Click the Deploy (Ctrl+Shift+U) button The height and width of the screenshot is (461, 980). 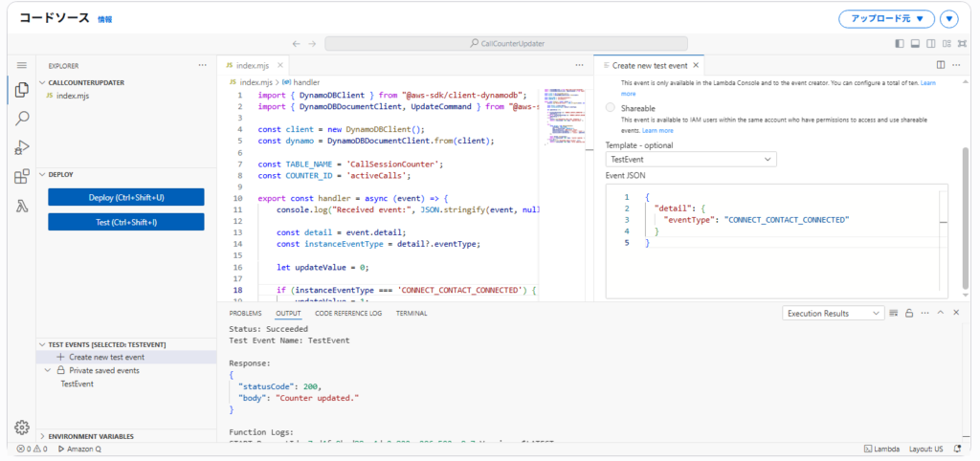point(125,197)
